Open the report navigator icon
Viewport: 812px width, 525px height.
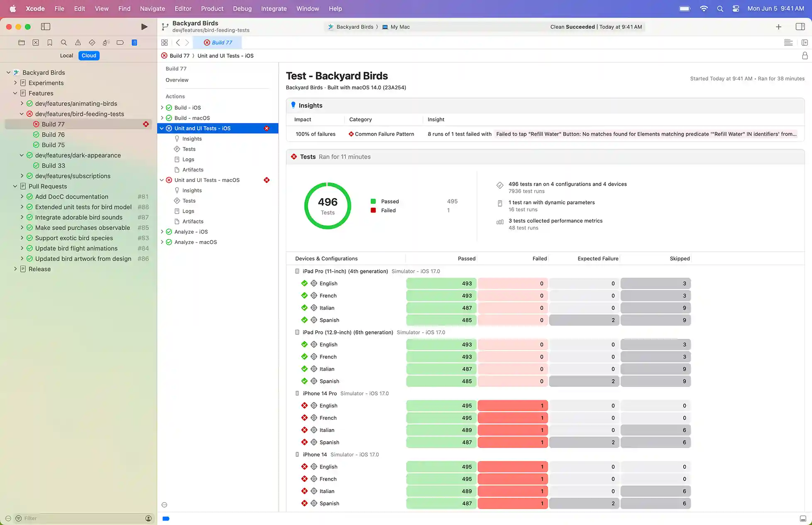(134, 42)
